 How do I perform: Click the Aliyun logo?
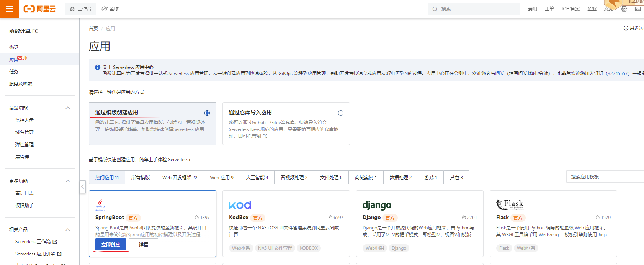(x=39, y=9)
